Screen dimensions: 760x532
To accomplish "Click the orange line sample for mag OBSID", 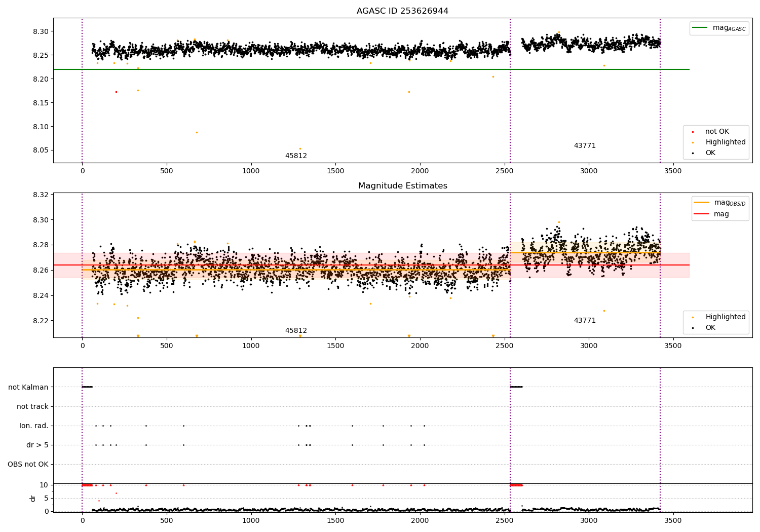I will (701, 203).
